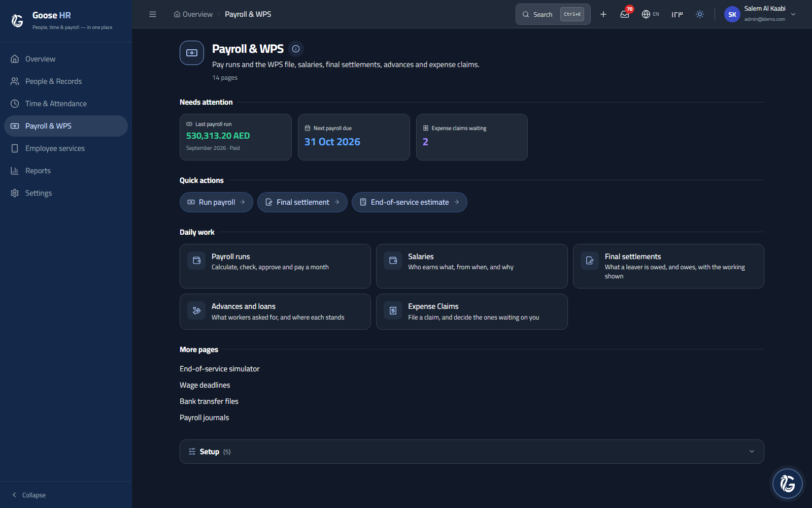Click the Run payroll quick action
This screenshot has width=812, height=508.
click(x=216, y=202)
